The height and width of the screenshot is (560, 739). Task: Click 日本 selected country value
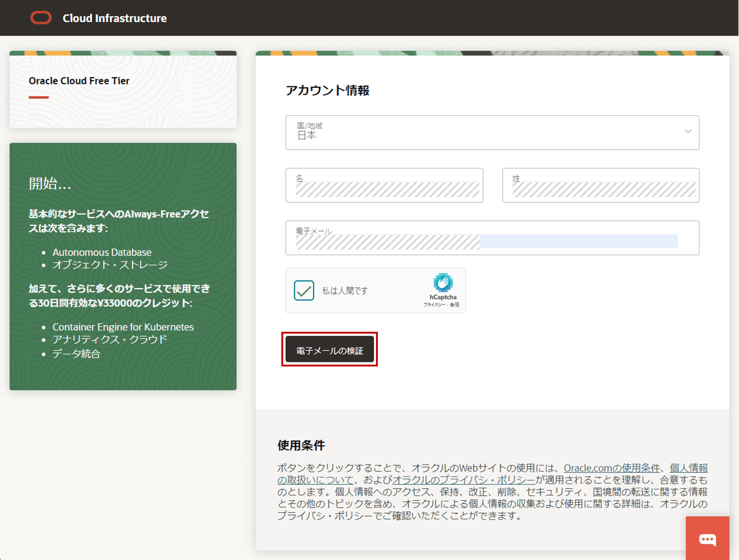(x=306, y=135)
